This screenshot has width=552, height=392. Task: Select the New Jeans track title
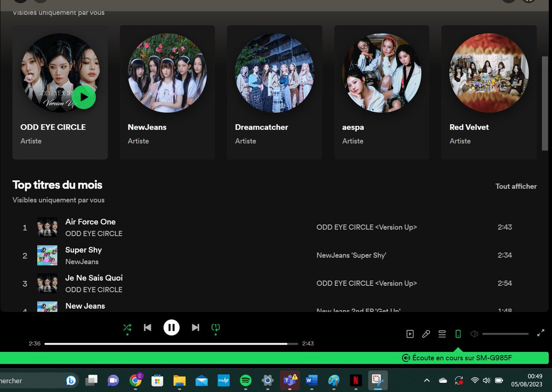tap(85, 306)
